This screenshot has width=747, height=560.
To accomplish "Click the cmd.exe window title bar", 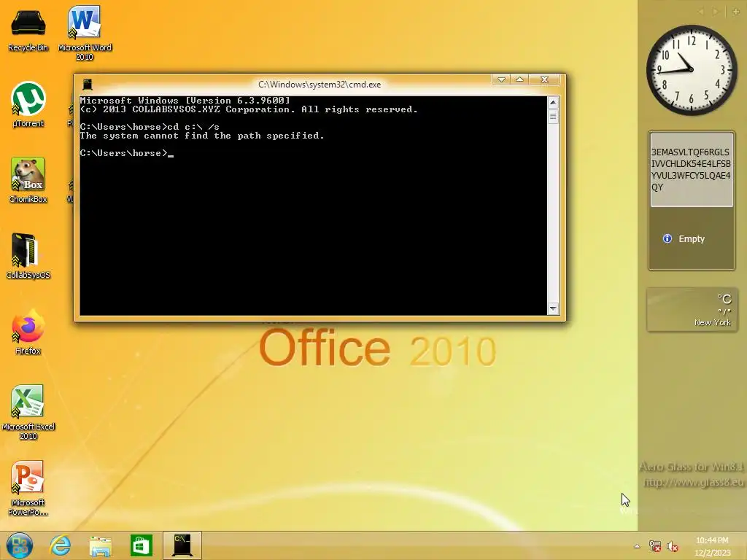I will point(320,85).
